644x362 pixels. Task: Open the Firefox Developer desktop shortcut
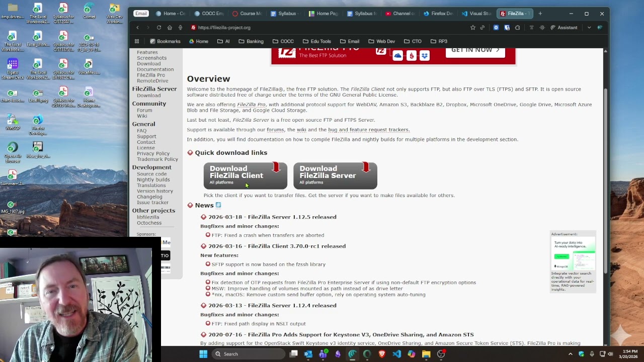[38, 125]
